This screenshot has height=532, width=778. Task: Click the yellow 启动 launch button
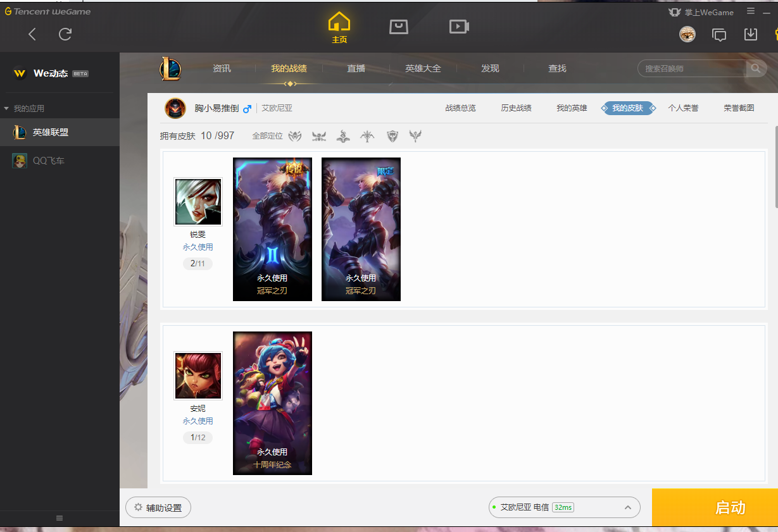pos(715,507)
